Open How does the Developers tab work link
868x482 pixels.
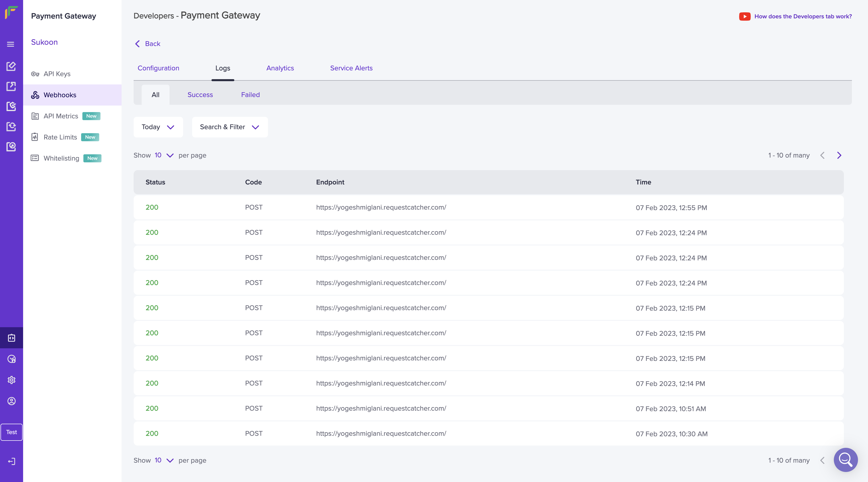point(803,16)
